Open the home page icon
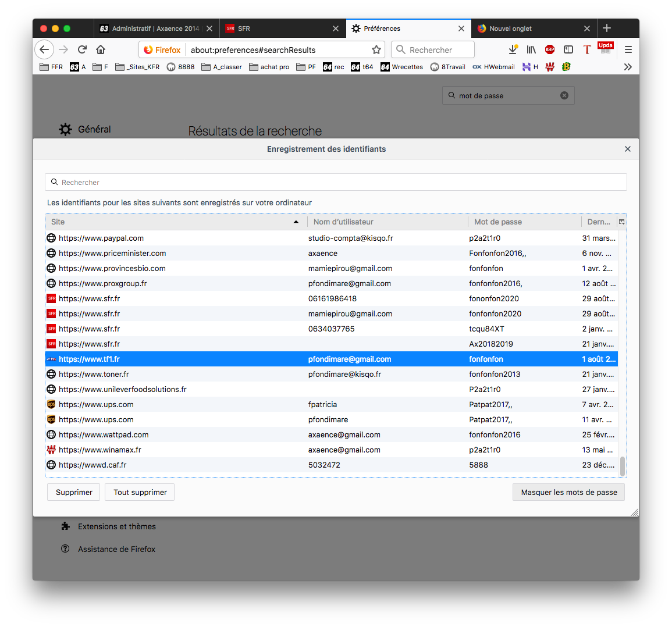 (101, 49)
